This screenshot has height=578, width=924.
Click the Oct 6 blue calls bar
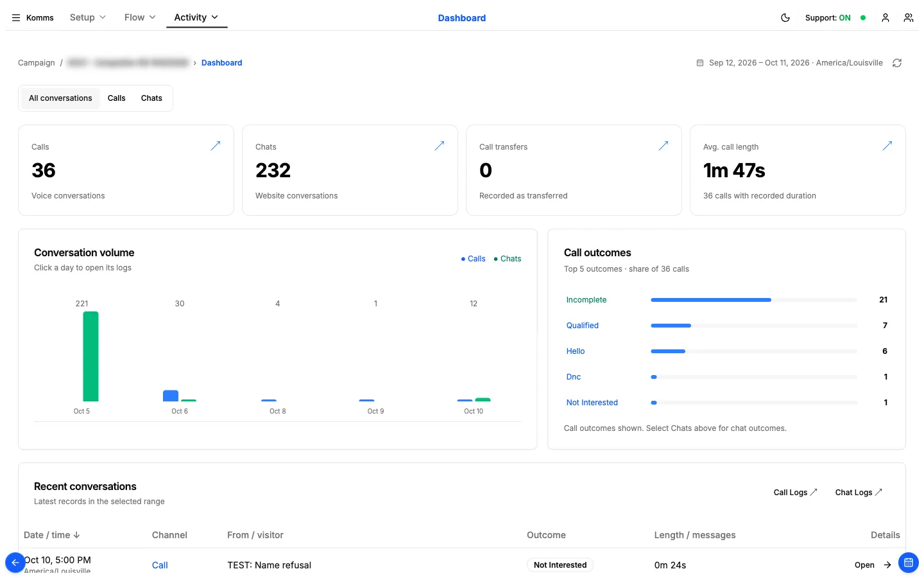coord(171,396)
